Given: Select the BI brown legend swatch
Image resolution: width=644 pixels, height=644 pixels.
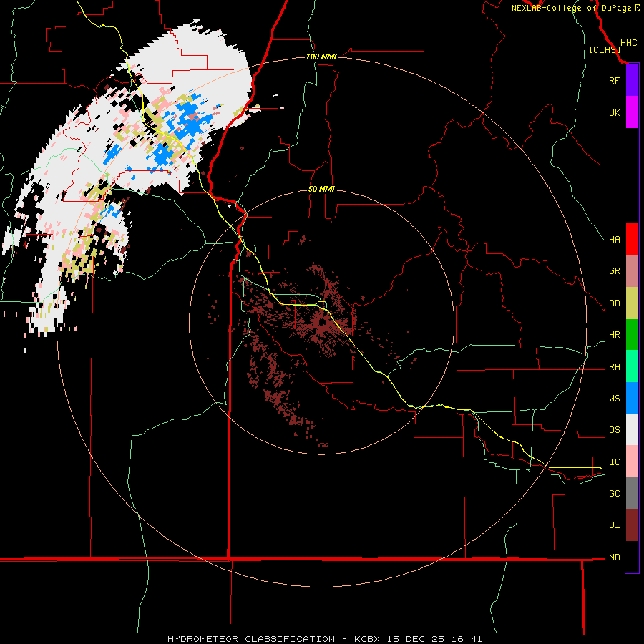Looking at the screenshot, I should [632, 525].
